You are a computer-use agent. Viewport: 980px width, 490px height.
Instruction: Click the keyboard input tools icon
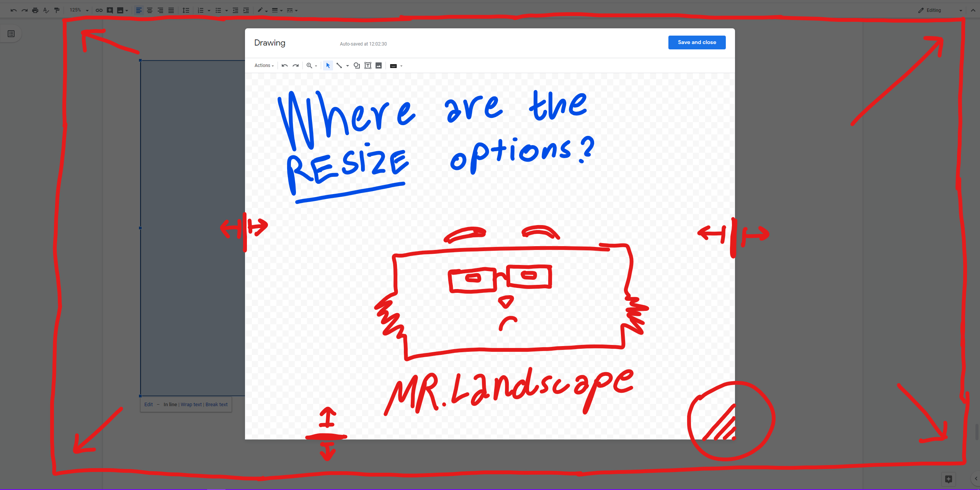click(x=393, y=66)
